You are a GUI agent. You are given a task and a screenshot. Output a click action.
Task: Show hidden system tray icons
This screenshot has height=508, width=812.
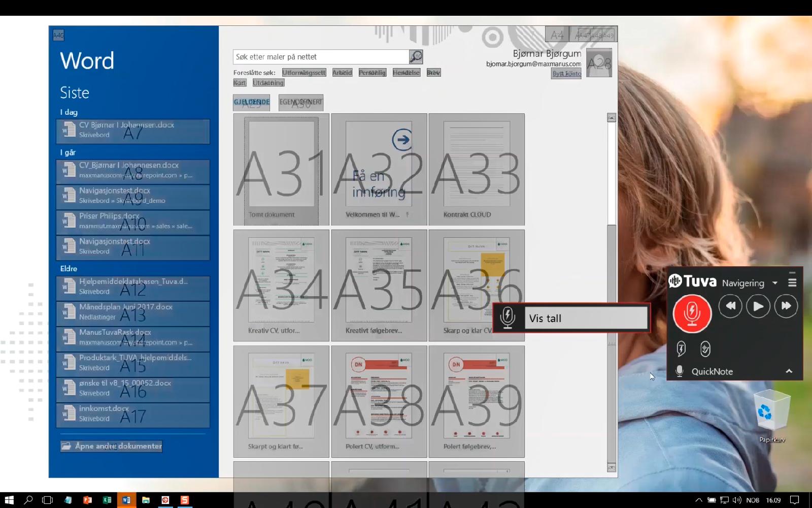699,500
